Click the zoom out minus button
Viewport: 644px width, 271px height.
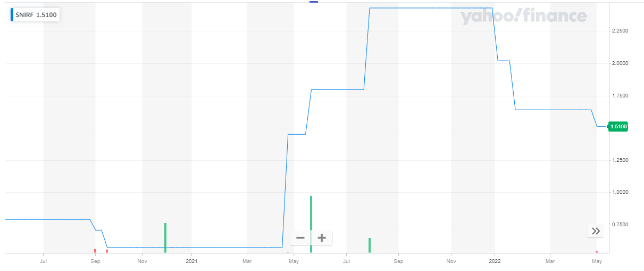coord(300,237)
